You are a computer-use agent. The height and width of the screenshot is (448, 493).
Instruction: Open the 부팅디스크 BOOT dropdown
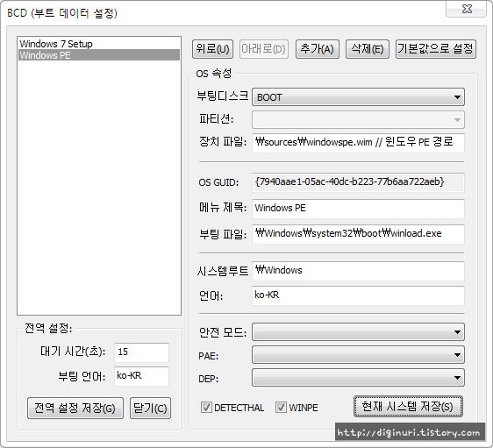coord(358,97)
